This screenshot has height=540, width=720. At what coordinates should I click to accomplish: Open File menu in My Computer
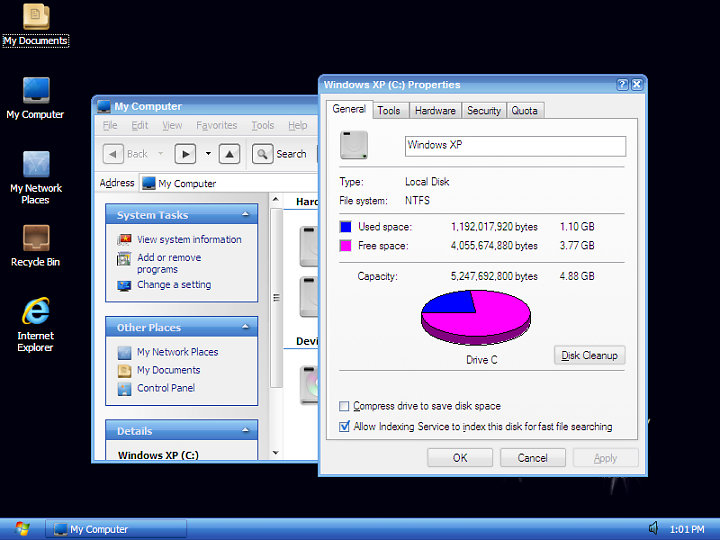pos(110,125)
